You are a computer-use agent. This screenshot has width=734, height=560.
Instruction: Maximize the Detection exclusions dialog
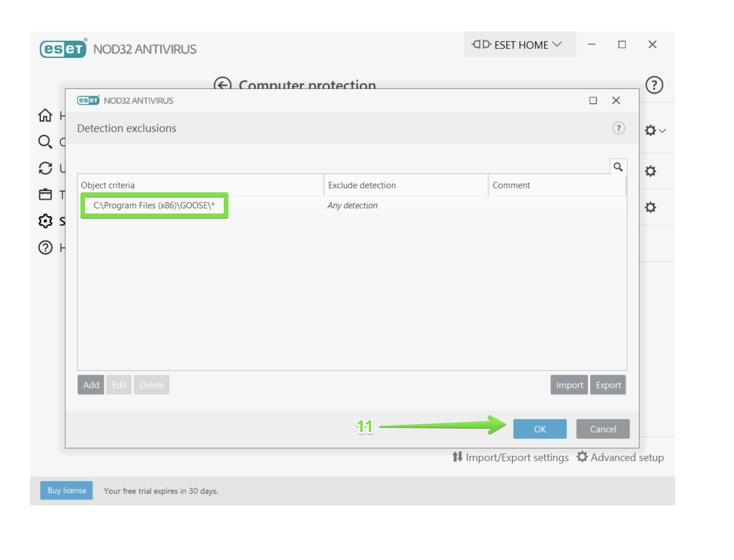[593, 100]
